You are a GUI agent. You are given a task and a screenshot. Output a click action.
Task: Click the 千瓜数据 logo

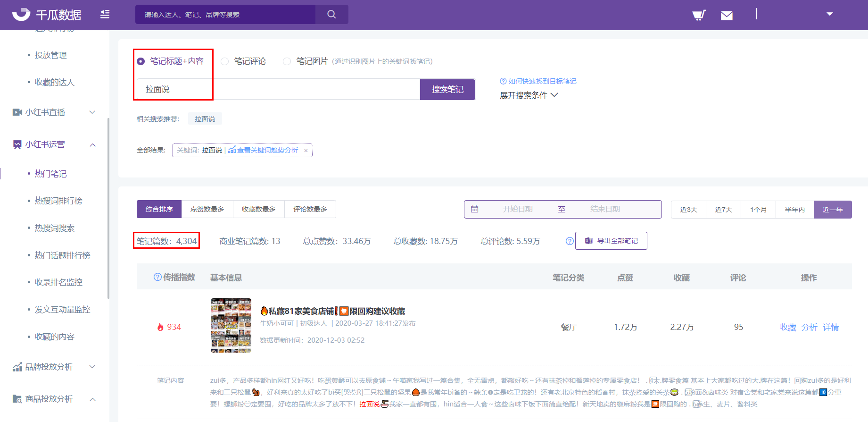[47, 15]
